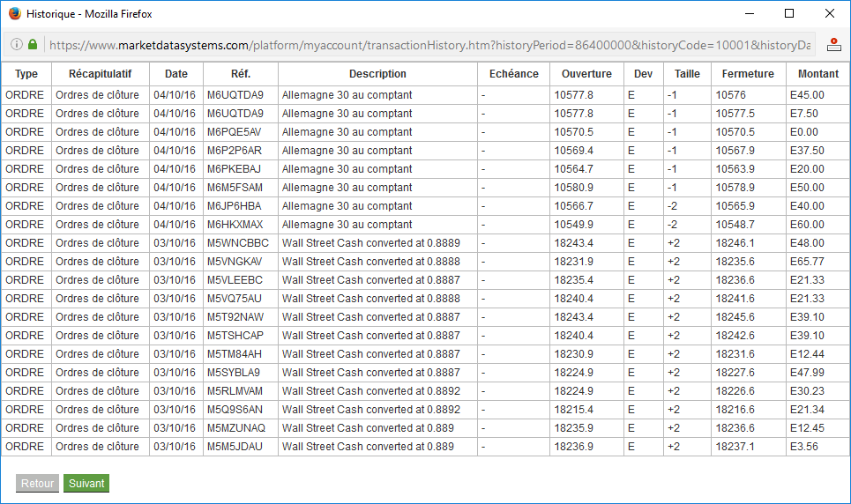Select reference M6PQE5AV
Image resolution: width=851 pixels, height=504 pixels.
[x=234, y=132]
